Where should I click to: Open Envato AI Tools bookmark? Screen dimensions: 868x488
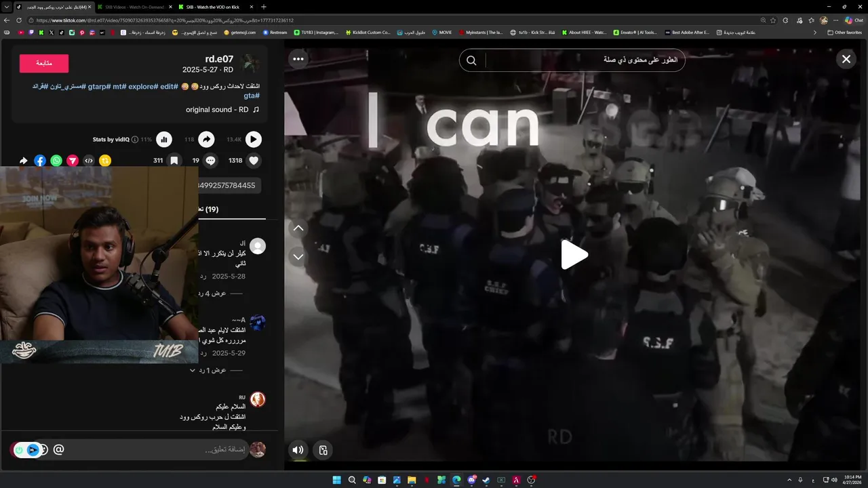635,33
